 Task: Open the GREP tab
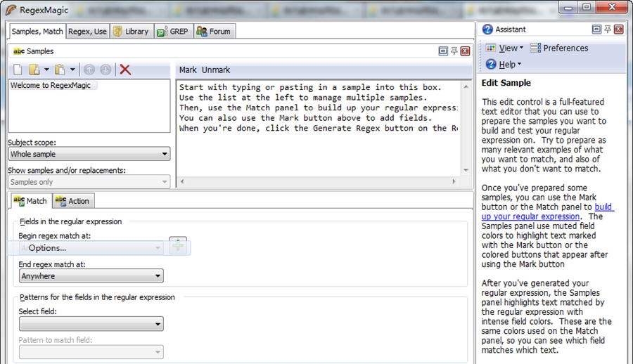(173, 31)
